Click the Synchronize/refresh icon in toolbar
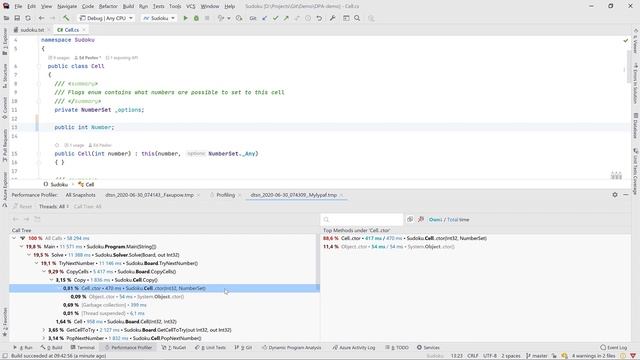The height and width of the screenshot is (360, 640). [x=28, y=18]
